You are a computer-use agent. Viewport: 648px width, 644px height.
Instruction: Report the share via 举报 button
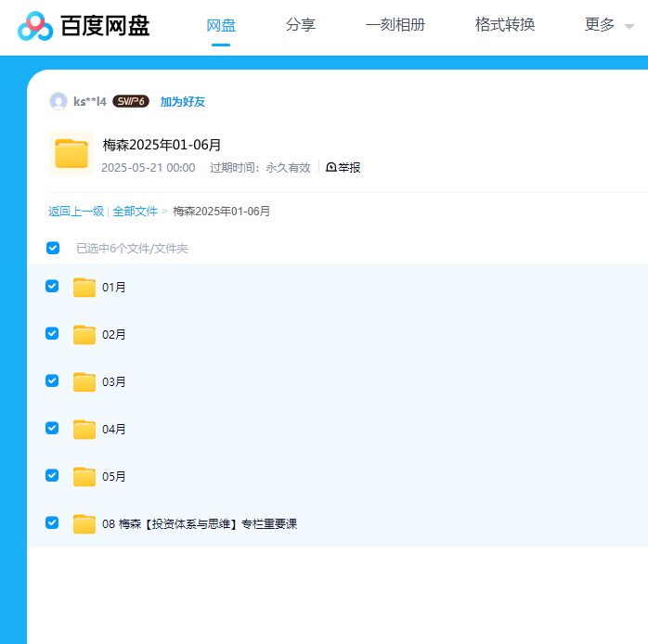pos(343,168)
